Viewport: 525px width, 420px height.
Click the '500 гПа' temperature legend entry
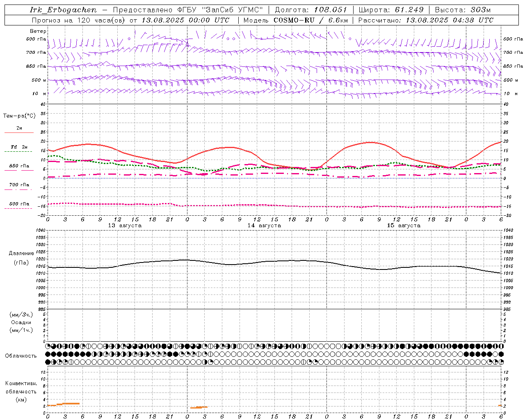(19, 204)
